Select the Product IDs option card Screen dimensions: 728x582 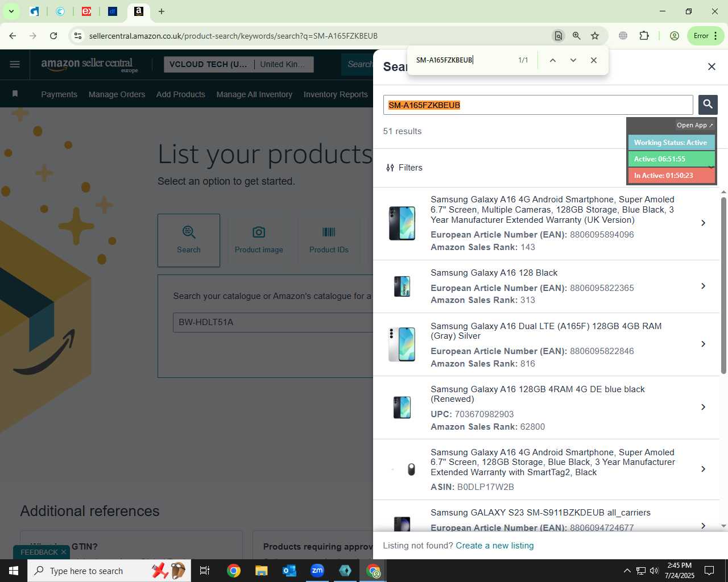(x=329, y=240)
